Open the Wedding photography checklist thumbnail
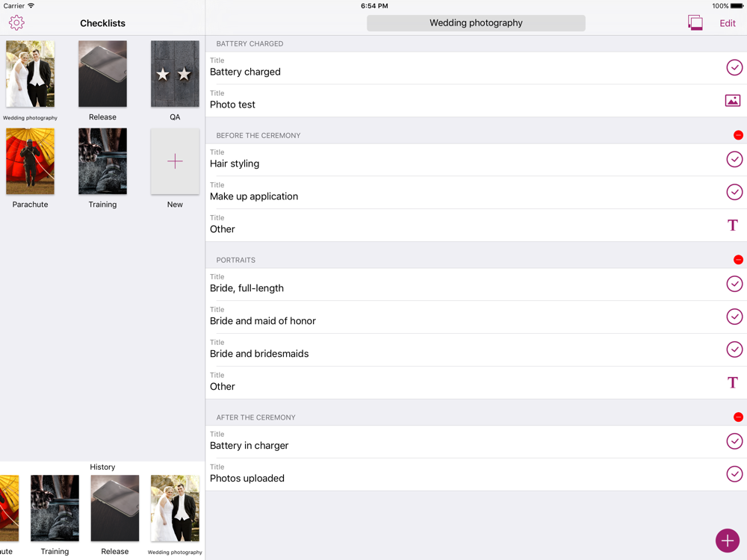Screen dimensions: 747x560 click(x=30, y=74)
